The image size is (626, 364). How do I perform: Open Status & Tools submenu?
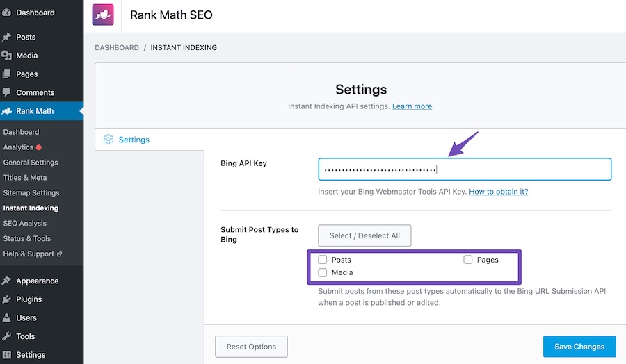pos(26,238)
